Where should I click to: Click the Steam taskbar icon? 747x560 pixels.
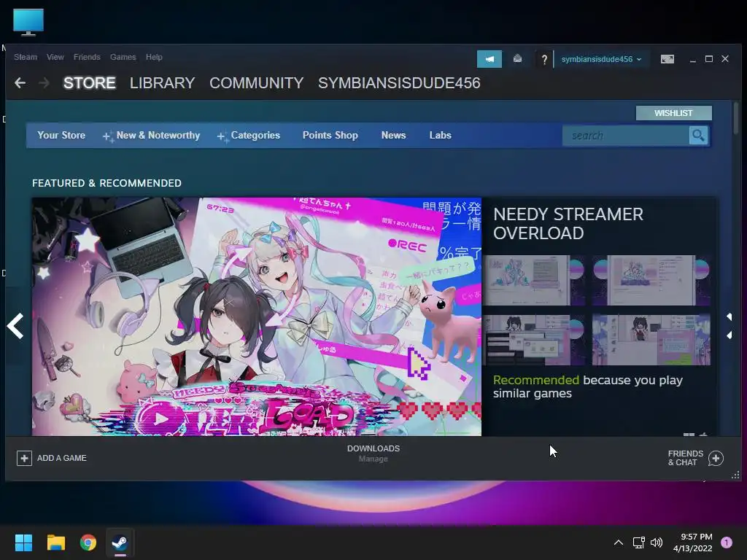120,542
